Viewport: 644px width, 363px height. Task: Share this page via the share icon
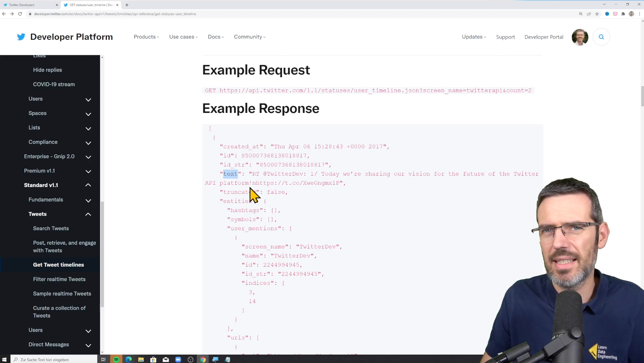point(589,14)
